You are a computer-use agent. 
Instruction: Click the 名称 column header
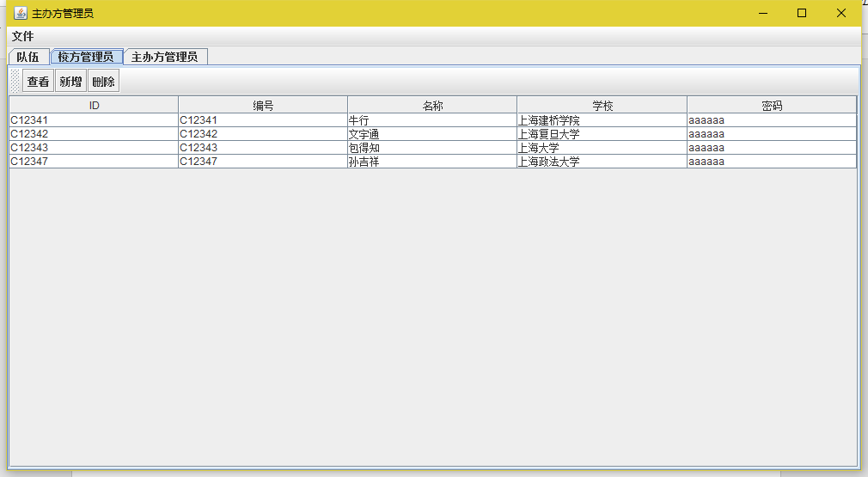click(432, 105)
